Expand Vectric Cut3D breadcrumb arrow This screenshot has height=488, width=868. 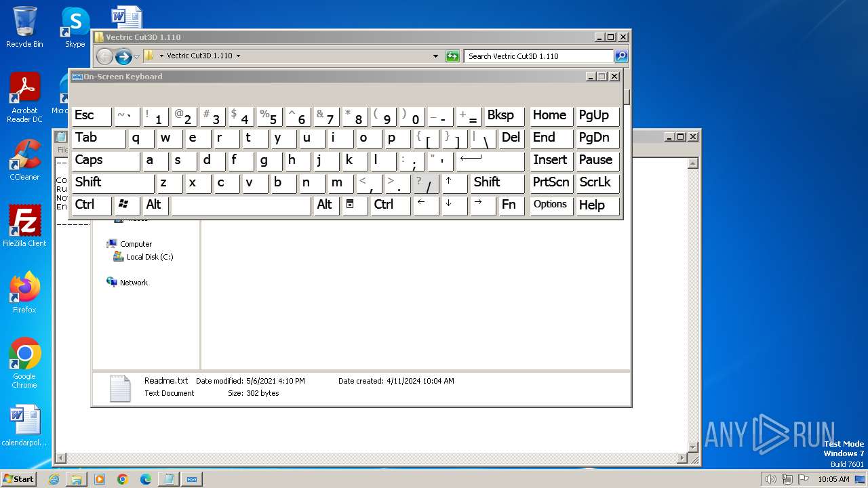click(238, 56)
